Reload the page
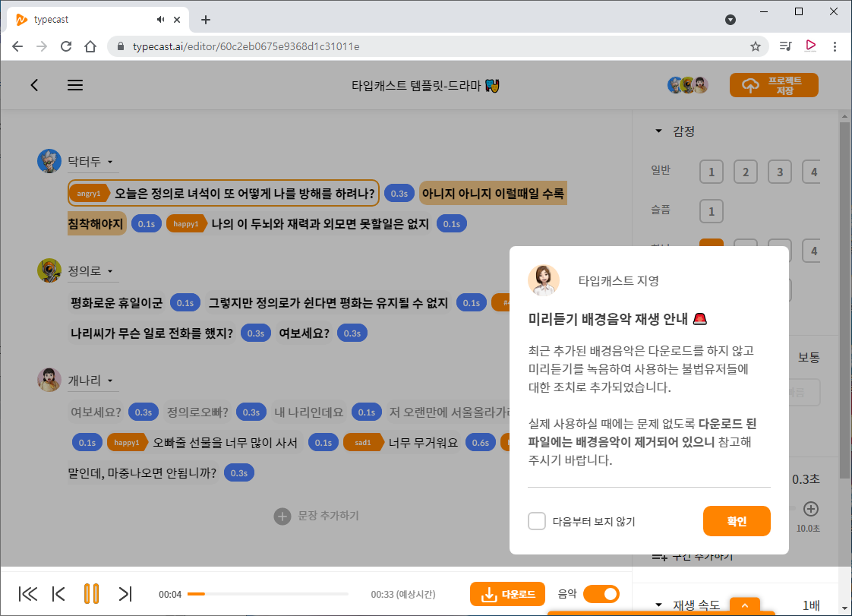The image size is (852, 616). (66, 46)
